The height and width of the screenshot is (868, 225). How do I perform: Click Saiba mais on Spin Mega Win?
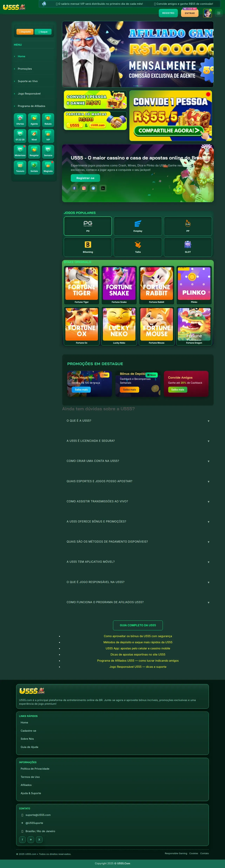[x=81, y=389]
